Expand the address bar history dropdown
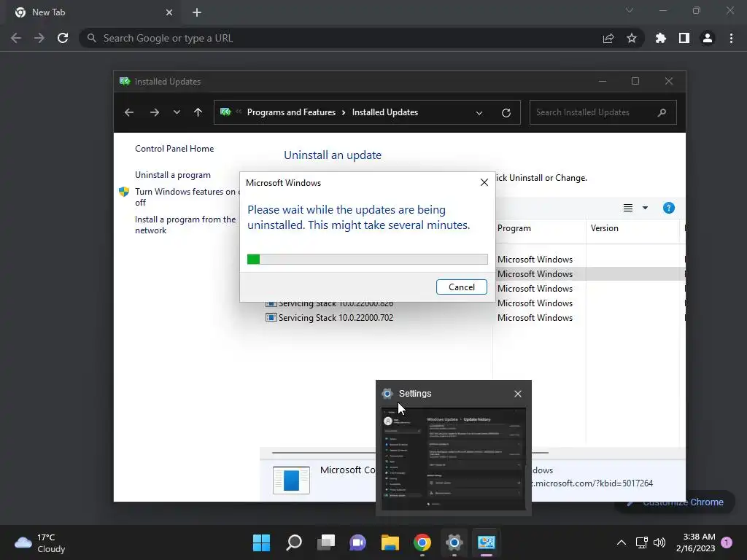This screenshot has width=747, height=560. click(x=479, y=113)
